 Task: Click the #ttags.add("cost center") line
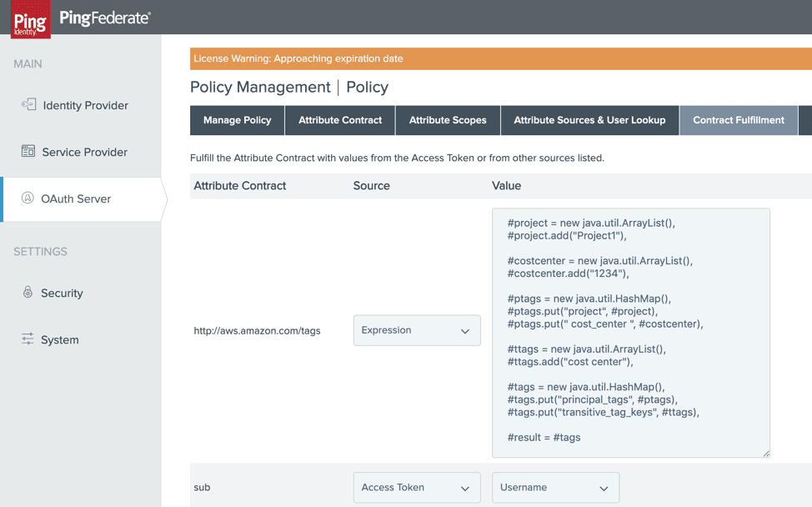570,361
